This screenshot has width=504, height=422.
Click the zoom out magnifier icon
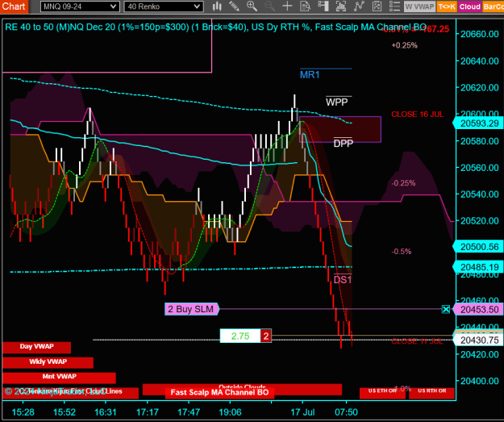click(269, 6)
